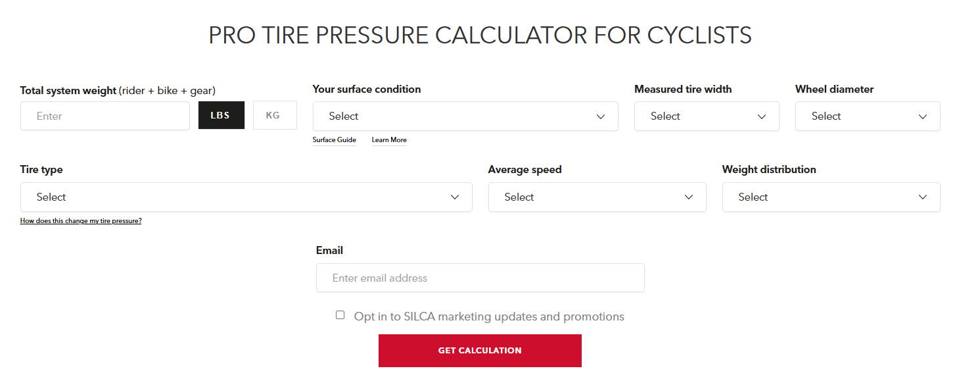Click the Learn More link
The height and width of the screenshot is (381, 980).
(389, 140)
